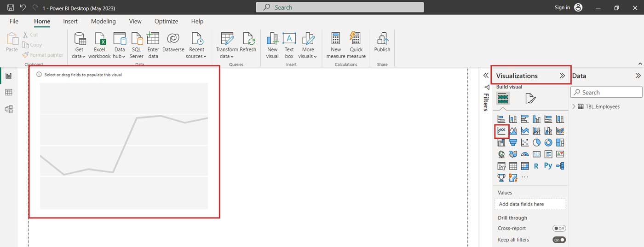The width and height of the screenshot is (644, 247).
Task: Select the Slicer visual
Action: click(501, 166)
